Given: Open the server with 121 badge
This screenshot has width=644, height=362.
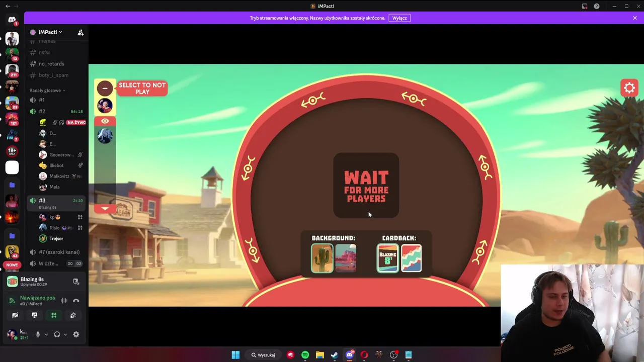Looking at the screenshot, I should tap(12, 119).
